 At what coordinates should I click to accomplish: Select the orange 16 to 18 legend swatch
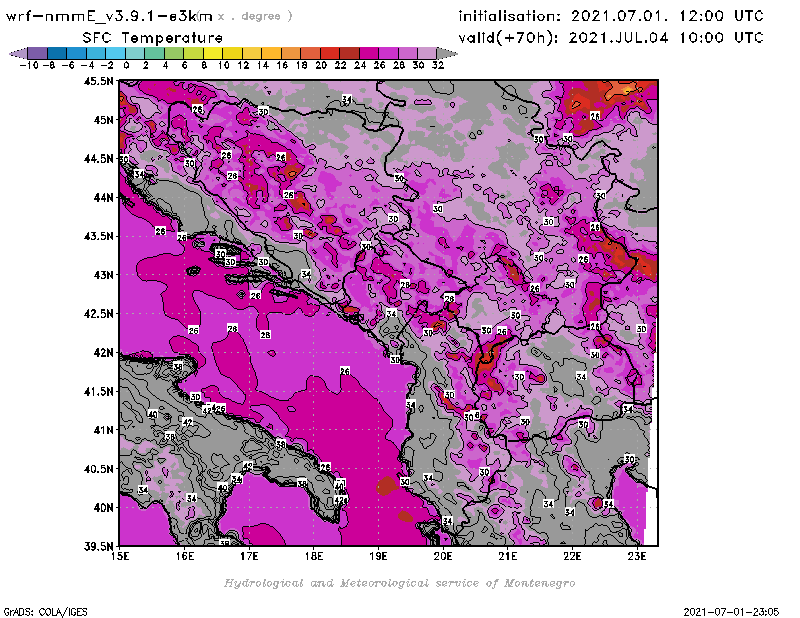tap(291, 54)
